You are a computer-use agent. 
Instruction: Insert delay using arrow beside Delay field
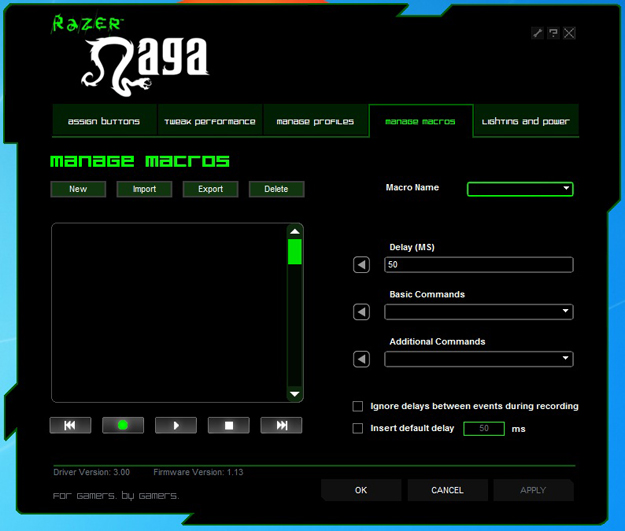point(362,265)
